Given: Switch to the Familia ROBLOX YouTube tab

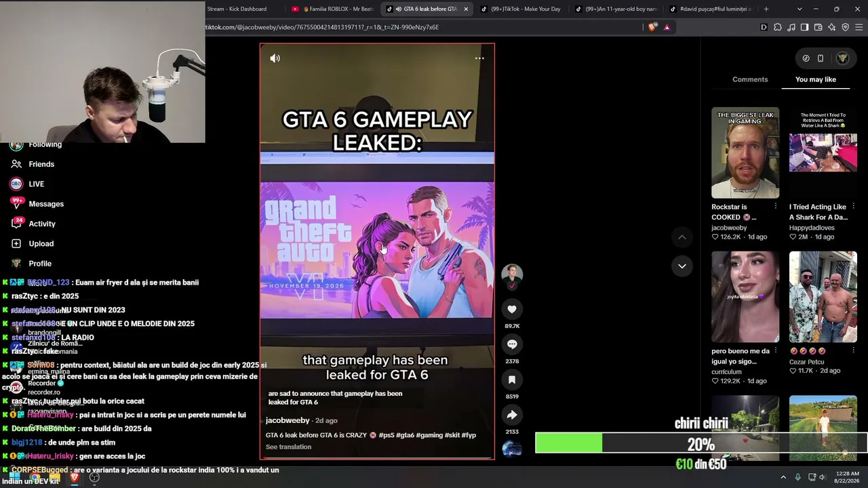Looking at the screenshot, I should (x=332, y=9).
